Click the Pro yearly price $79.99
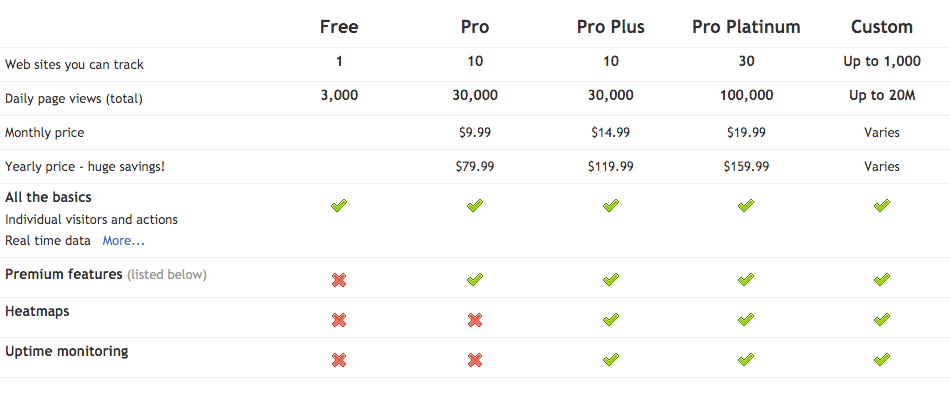This screenshot has width=949, height=406. pyautogui.click(x=475, y=167)
